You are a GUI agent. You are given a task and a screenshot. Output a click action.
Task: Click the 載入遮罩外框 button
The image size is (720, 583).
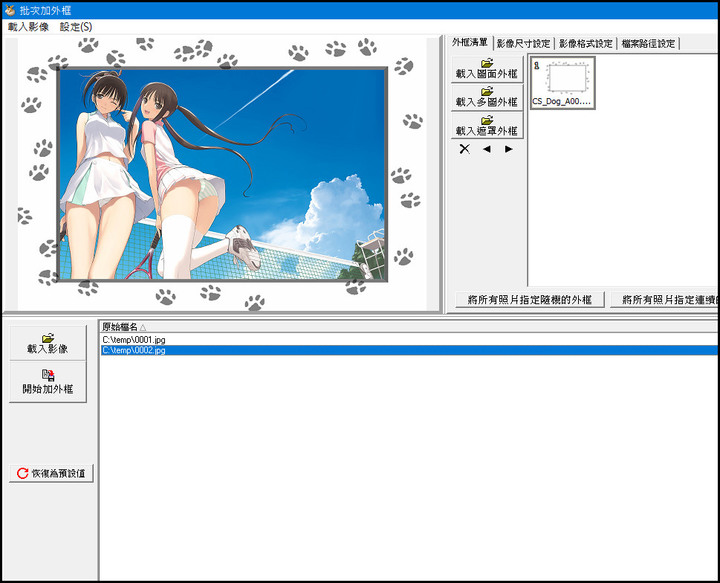(x=487, y=125)
